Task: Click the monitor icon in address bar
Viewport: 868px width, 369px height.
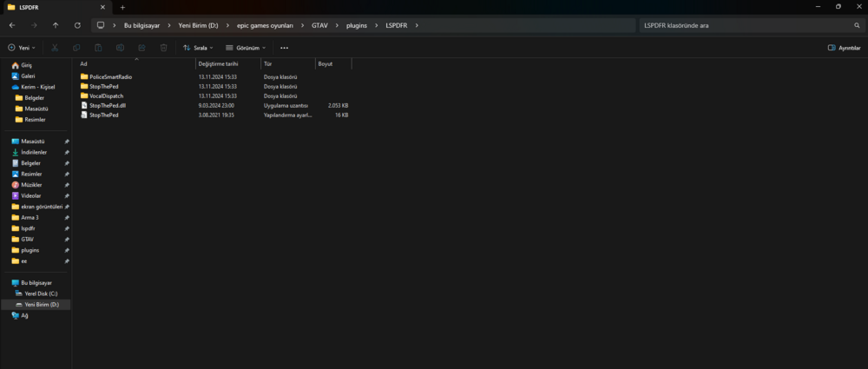Action: pyautogui.click(x=101, y=25)
